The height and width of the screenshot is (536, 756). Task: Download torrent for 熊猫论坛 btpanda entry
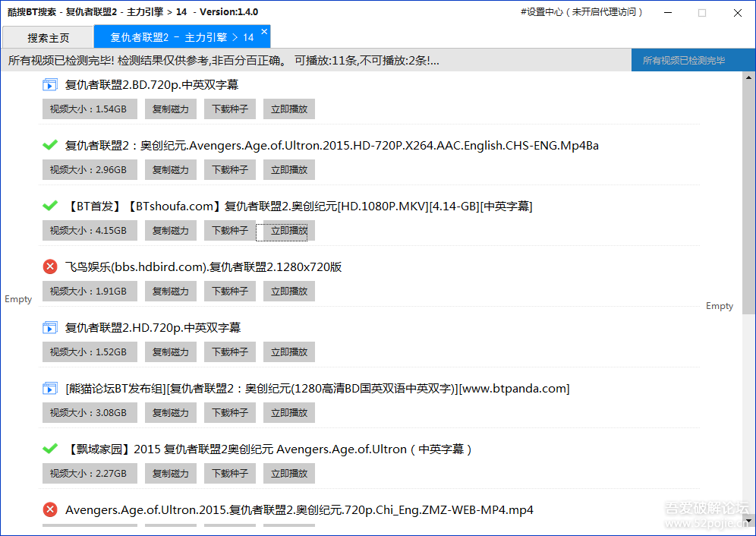tap(230, 413)
